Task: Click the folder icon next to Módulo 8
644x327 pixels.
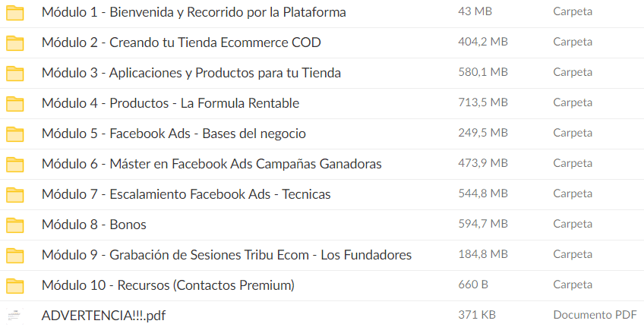Action: (x=15, y=225)
